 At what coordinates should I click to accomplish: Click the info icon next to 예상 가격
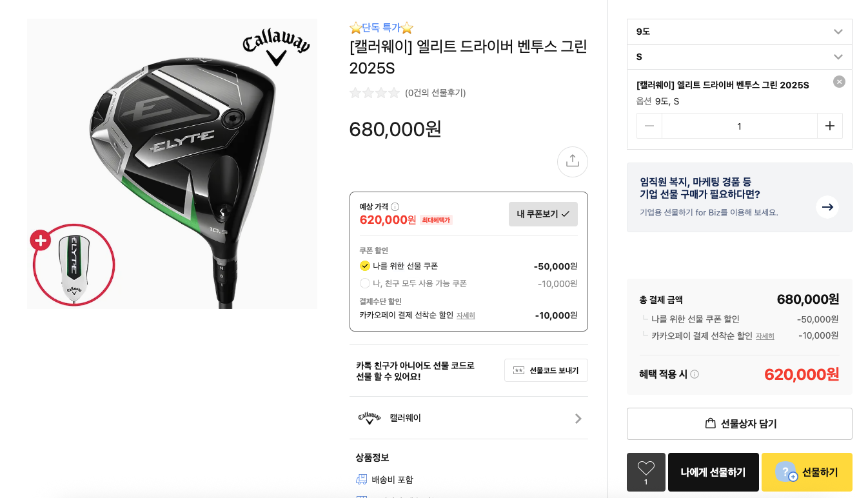pos(395,207)
